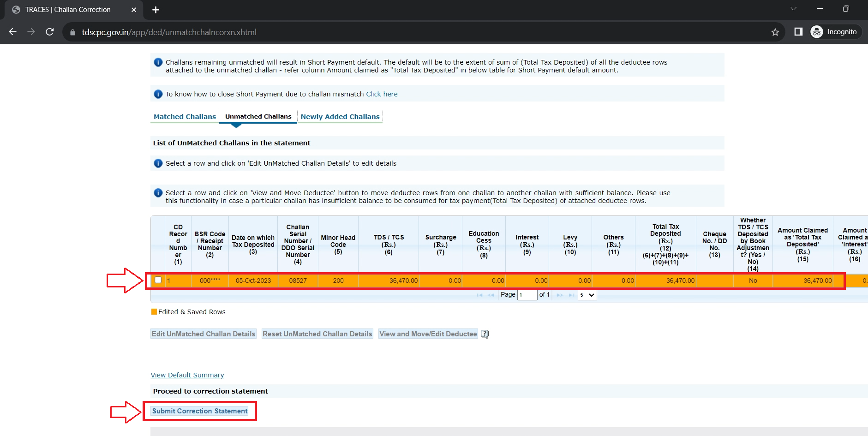Viewport: 868px width, 436px height.
Task: Click the page number input field
Action: tap(527, 295)
